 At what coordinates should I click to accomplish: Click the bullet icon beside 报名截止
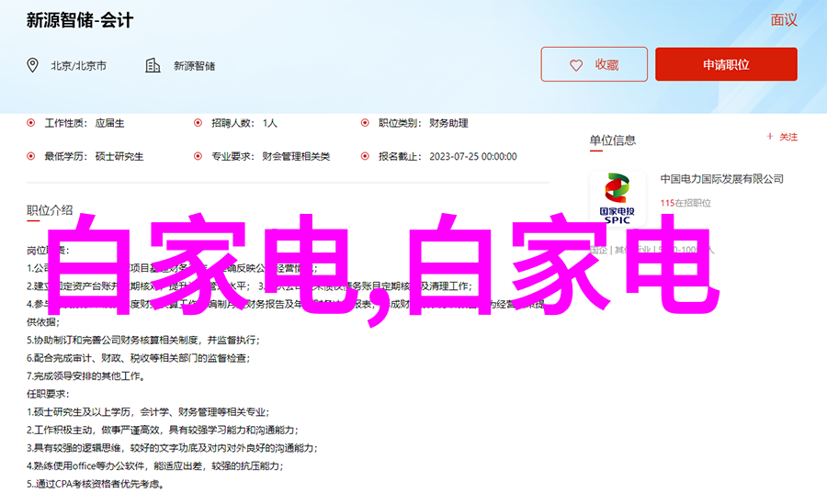tap(365, 156)
